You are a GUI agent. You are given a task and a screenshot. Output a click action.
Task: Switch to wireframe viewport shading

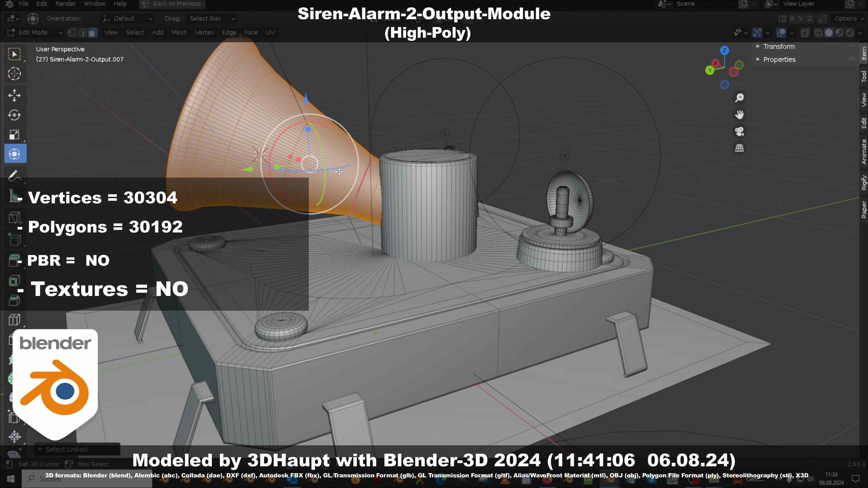tap(818, 33)
